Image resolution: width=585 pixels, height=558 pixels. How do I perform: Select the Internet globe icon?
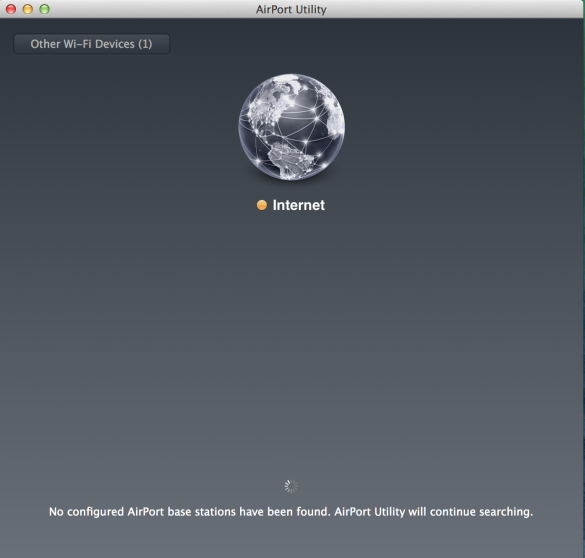coord(291,127)
